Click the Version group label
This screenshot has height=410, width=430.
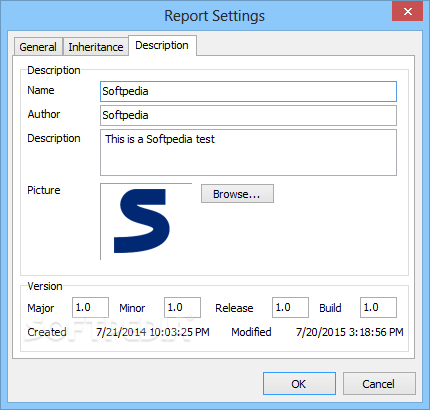click(45, 286)
